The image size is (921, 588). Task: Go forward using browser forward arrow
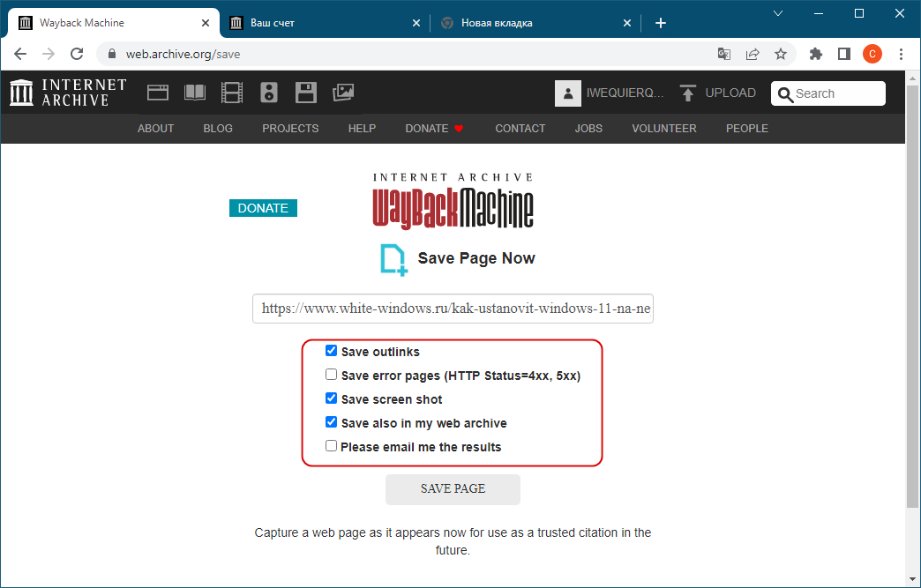(x=49, y=54)
